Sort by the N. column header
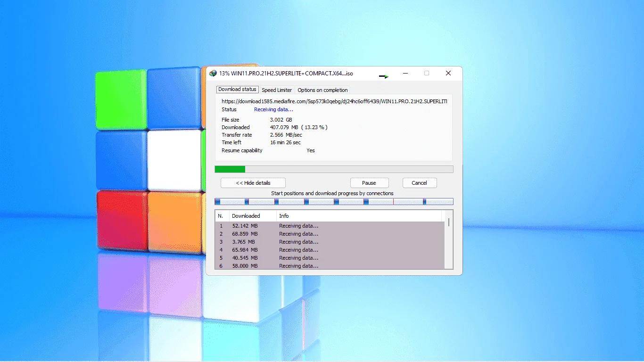This screenshot has height=362, width=644. pos(222,216)
